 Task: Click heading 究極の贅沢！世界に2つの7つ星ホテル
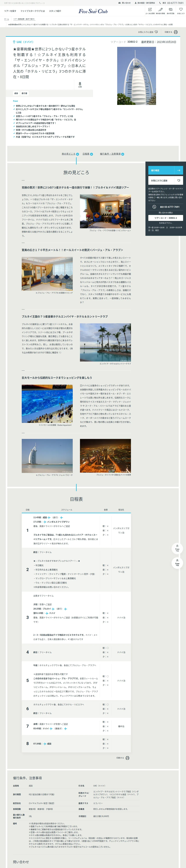click(75, 187)
